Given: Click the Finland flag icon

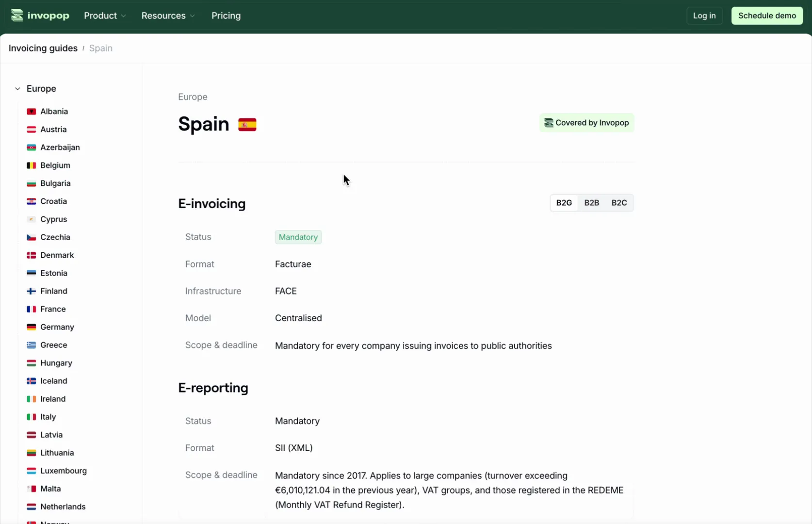Looking at the screenshot, I should click(x=32, y=291).
